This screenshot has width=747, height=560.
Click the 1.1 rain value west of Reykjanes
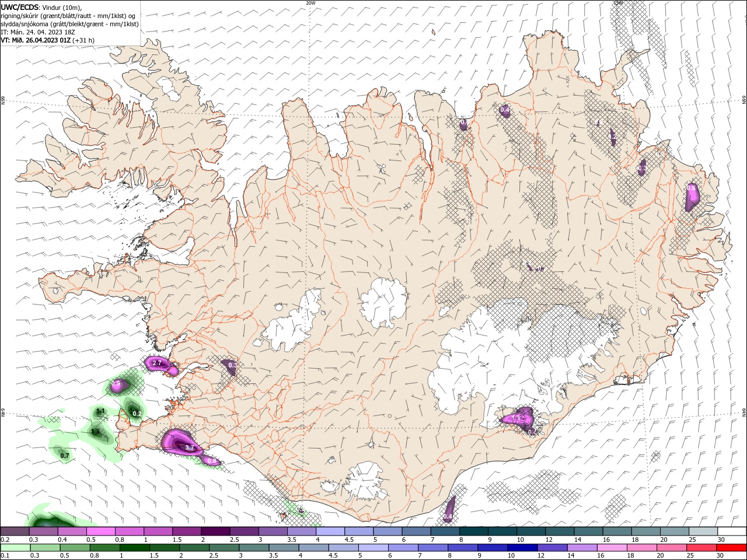[x=100, y=411]
